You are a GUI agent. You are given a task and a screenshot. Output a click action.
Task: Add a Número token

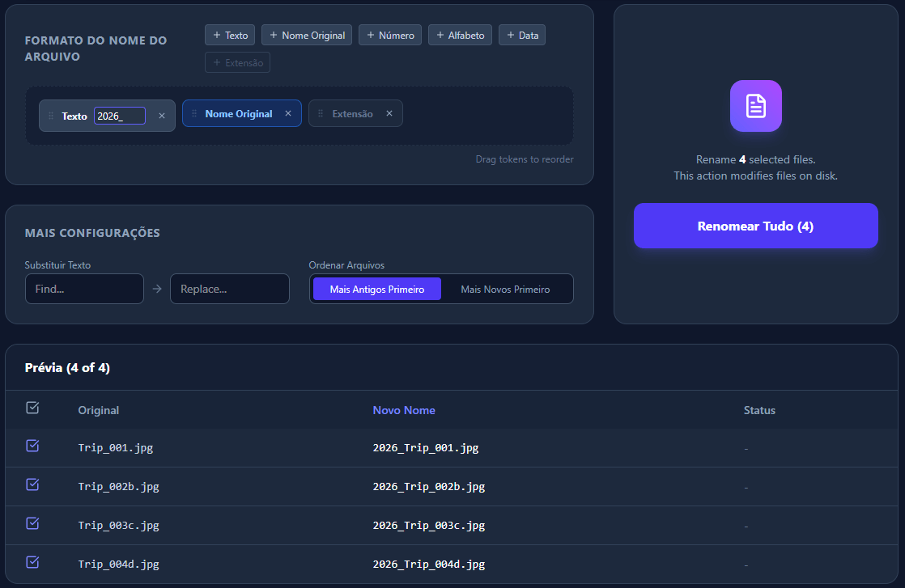click(x=390, y=35)
